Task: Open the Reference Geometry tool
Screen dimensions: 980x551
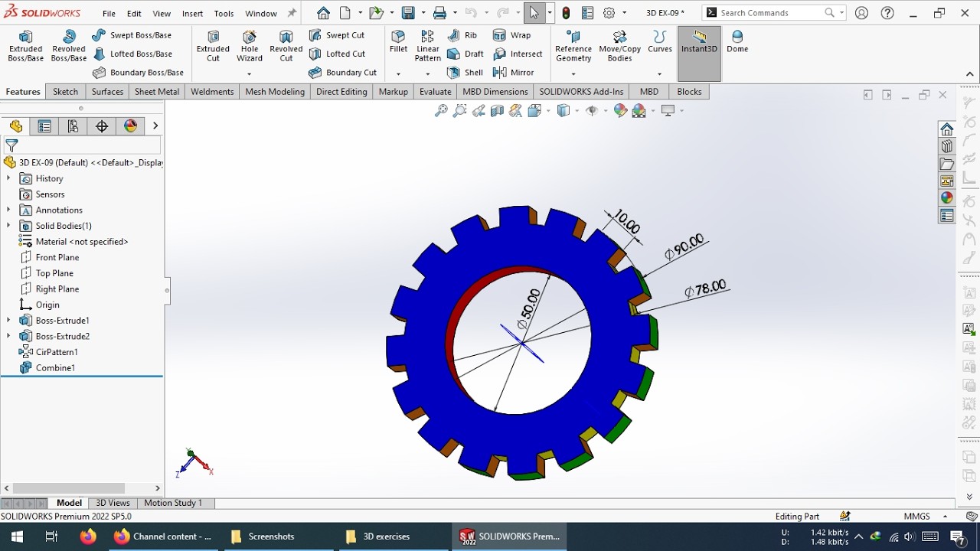Action: pos(573,47)
